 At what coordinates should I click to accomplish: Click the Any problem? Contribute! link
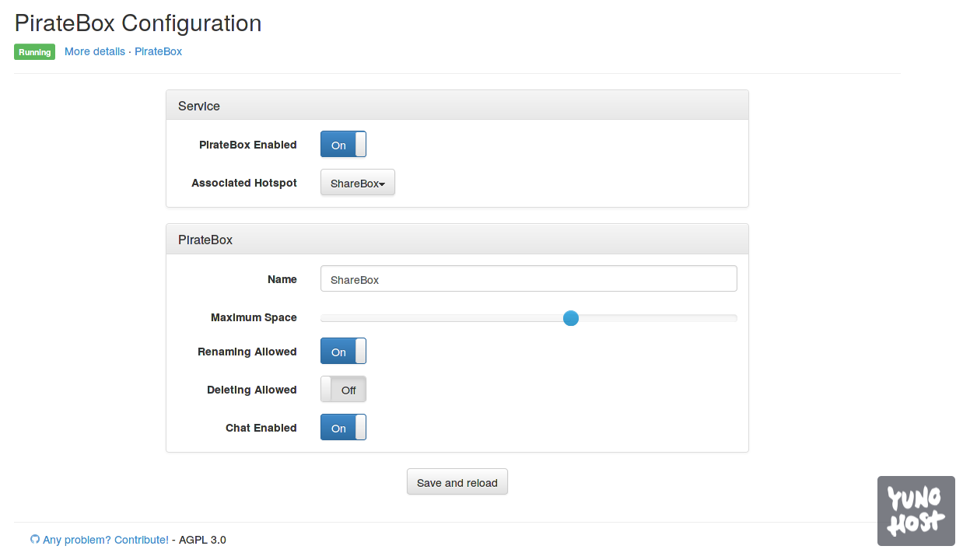[106, 540]
